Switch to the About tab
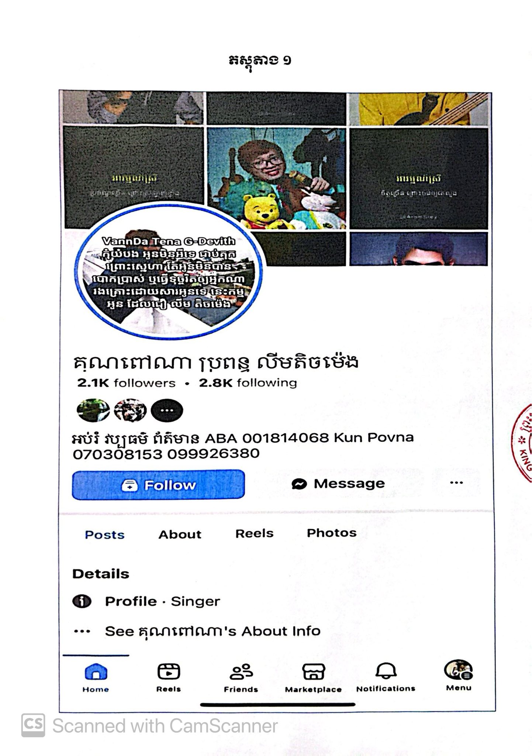 180,534
